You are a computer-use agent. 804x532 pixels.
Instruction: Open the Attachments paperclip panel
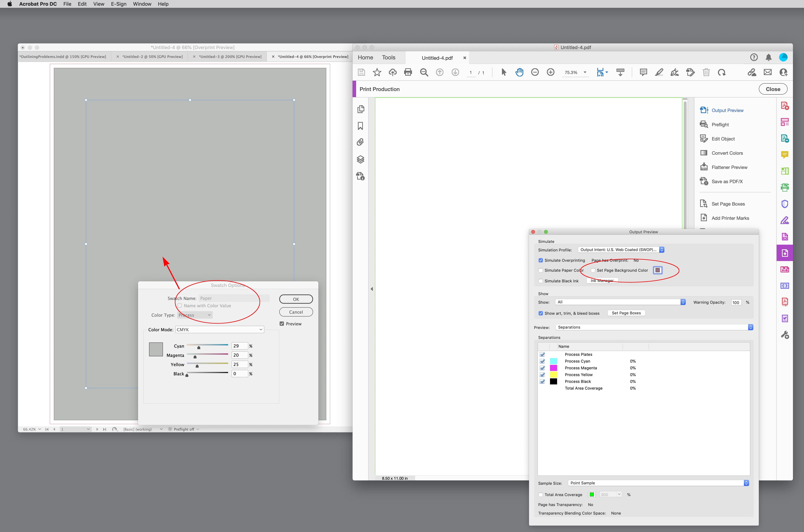[x=360, y=142]
